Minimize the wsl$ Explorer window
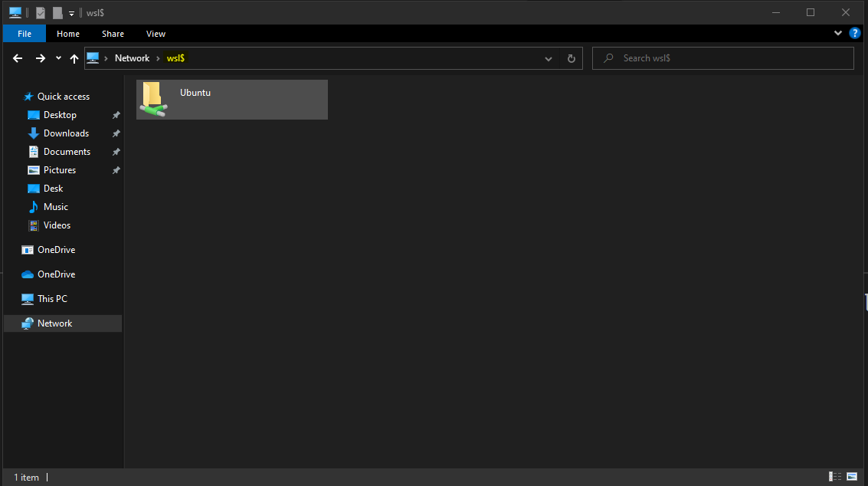868x486 pixels. coord(776,12)
